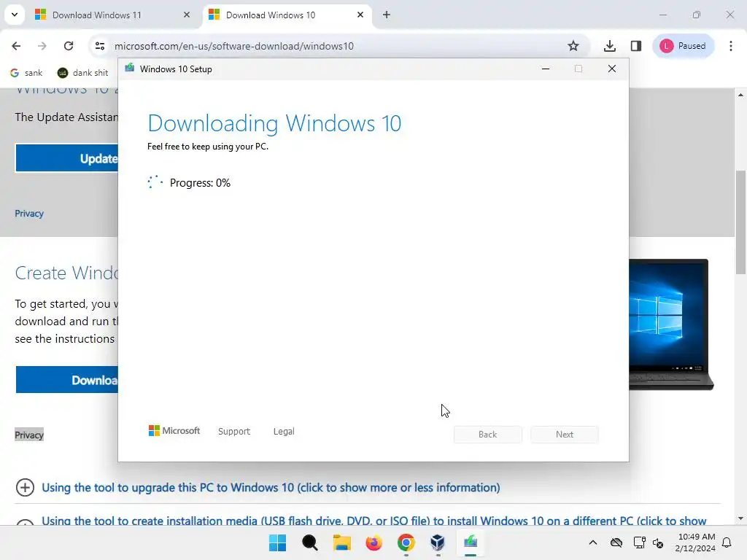
Task: Open the dank shit bookmark
Action: pyautogui.click(x=83, y=72)
